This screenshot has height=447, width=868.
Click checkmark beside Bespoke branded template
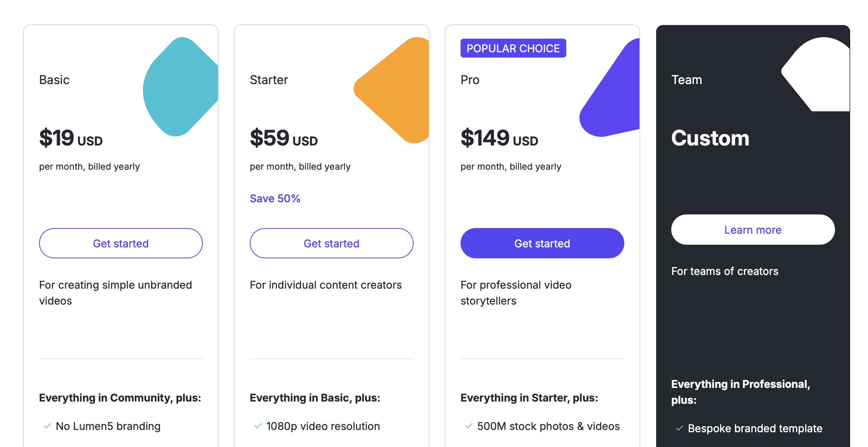coord(680,428)
